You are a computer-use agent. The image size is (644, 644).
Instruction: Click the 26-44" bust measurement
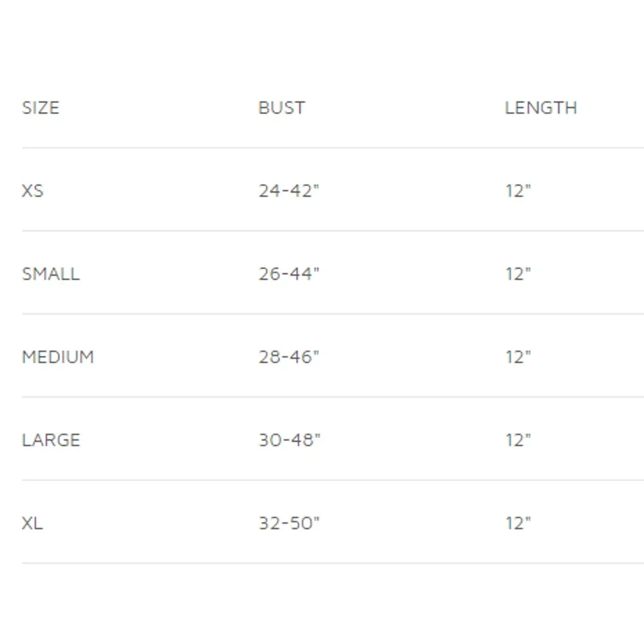(x=289, y=274)
